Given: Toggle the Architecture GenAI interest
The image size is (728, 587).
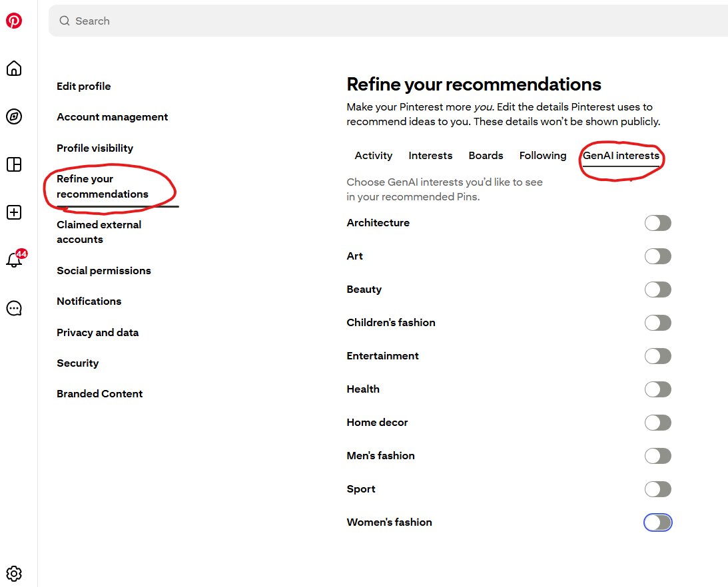Looking at the screenshot, I should (657, 223).
